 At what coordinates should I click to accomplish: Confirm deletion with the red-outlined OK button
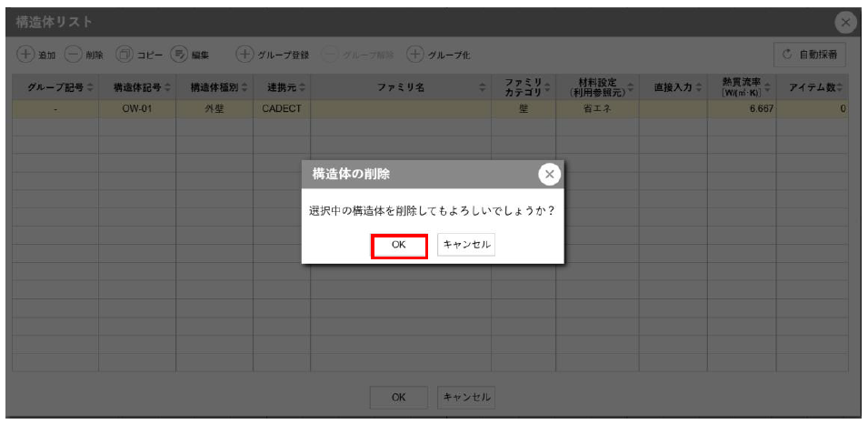[x=399, y=245]
